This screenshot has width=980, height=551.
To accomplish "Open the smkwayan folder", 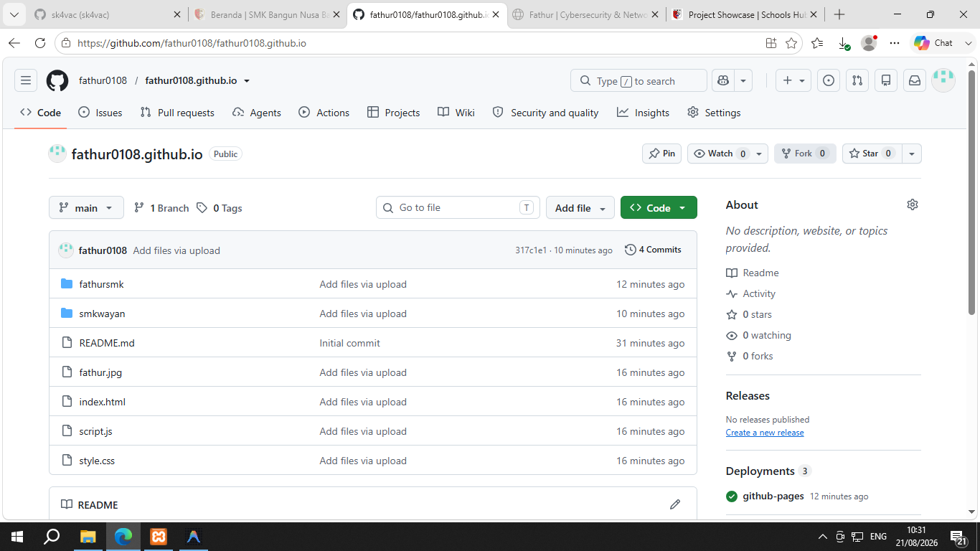I will tap(102, 314).
